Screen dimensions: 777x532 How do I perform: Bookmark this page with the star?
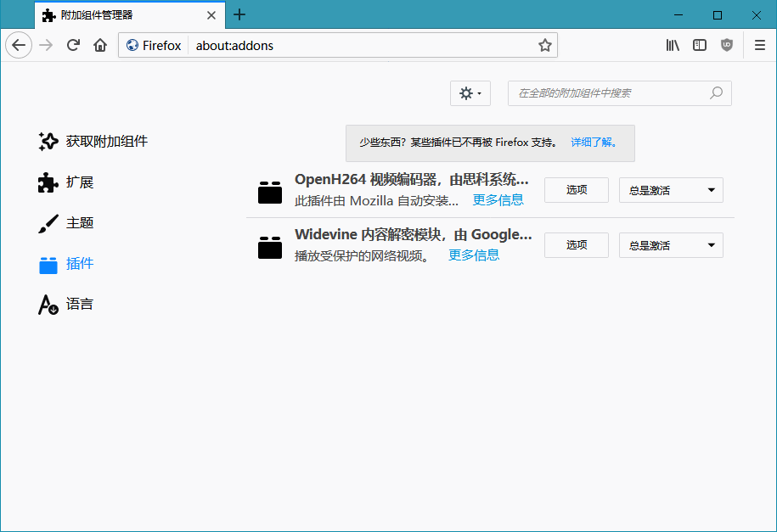[544, 45]
